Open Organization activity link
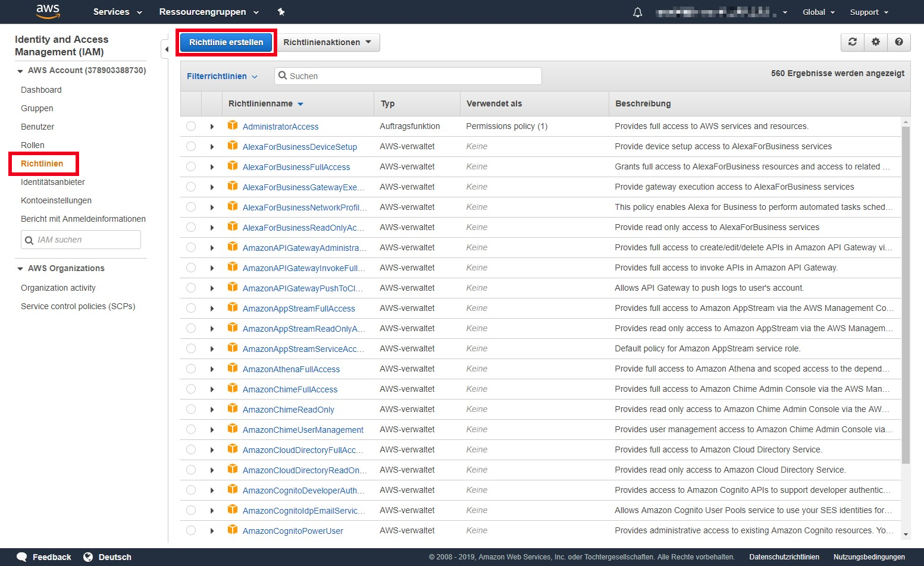Image resolution: width=924 pixels, height=566 pixels. coord(58,288)
